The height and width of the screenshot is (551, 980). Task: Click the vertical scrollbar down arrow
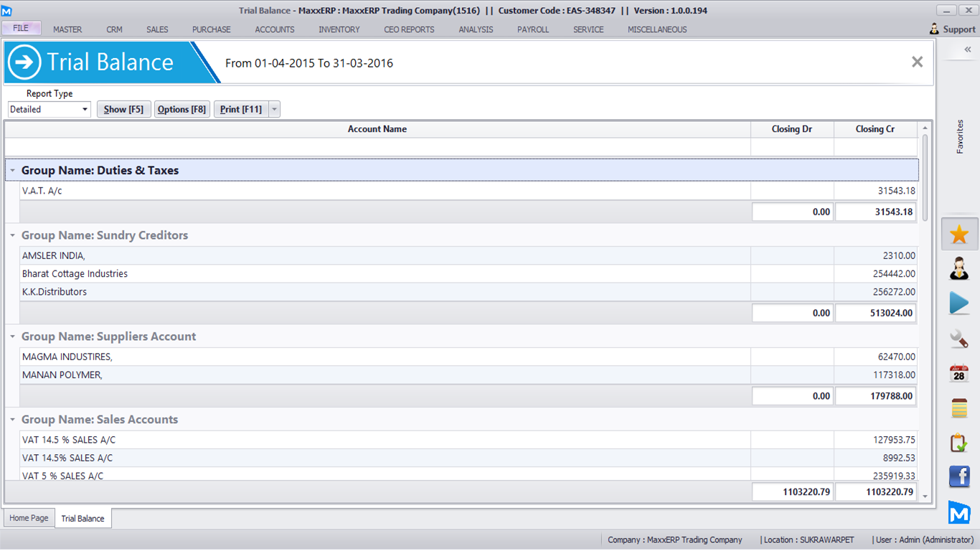[925, 496]
